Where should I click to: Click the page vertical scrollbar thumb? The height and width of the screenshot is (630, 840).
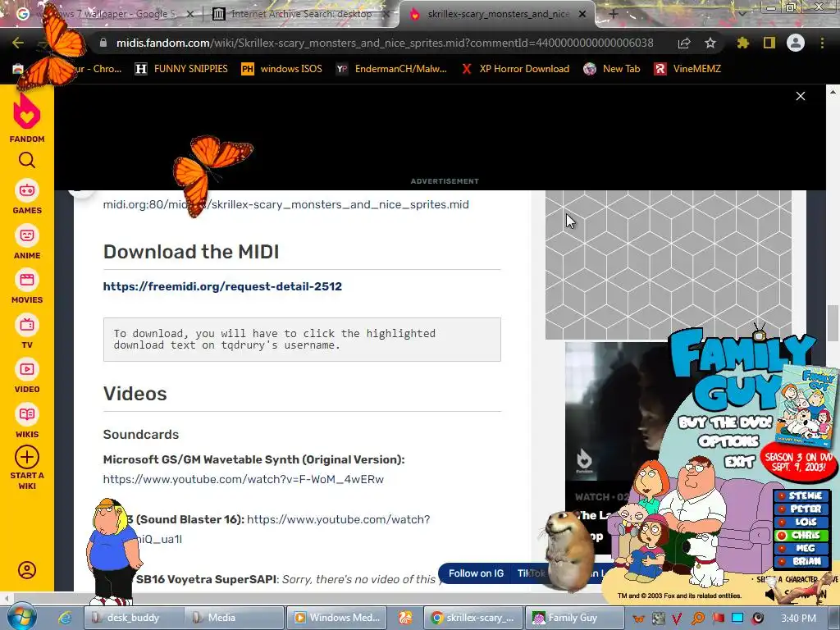(833, 322)
